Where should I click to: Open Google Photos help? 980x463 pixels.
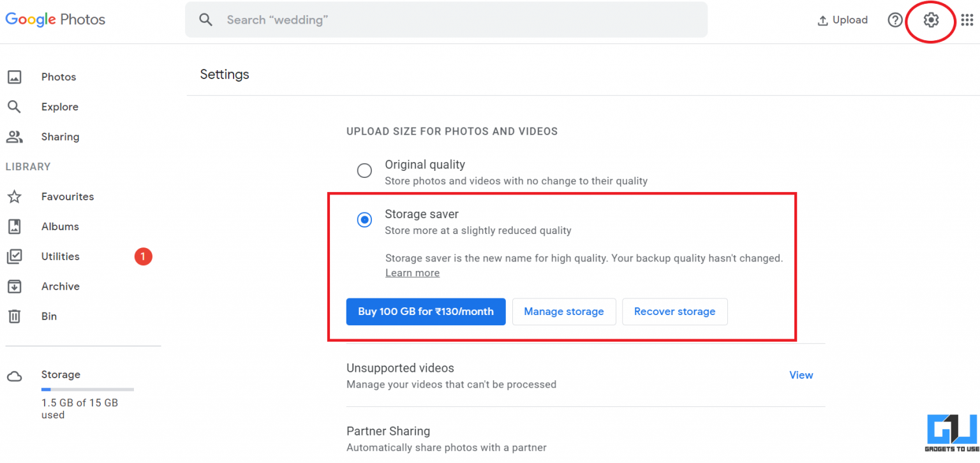[x=895, y=20]
